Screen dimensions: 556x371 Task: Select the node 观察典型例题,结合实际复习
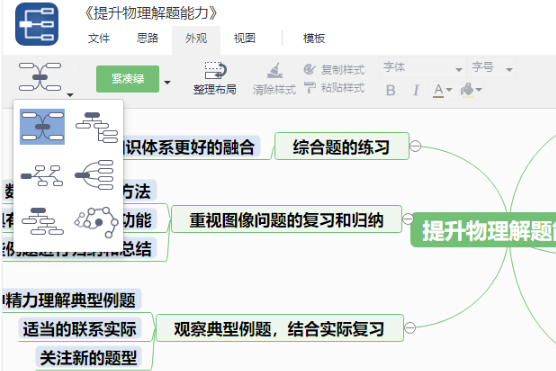(280, 328)
